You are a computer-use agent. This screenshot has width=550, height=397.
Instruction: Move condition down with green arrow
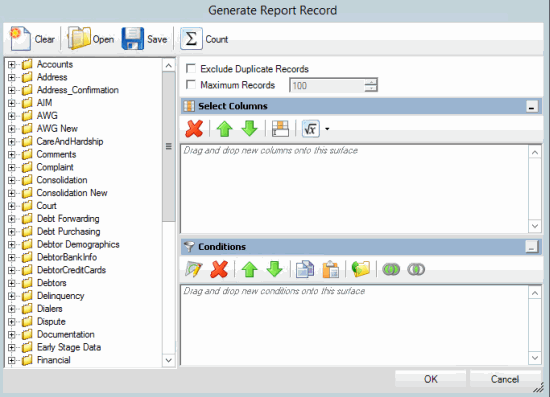(274, 269)
